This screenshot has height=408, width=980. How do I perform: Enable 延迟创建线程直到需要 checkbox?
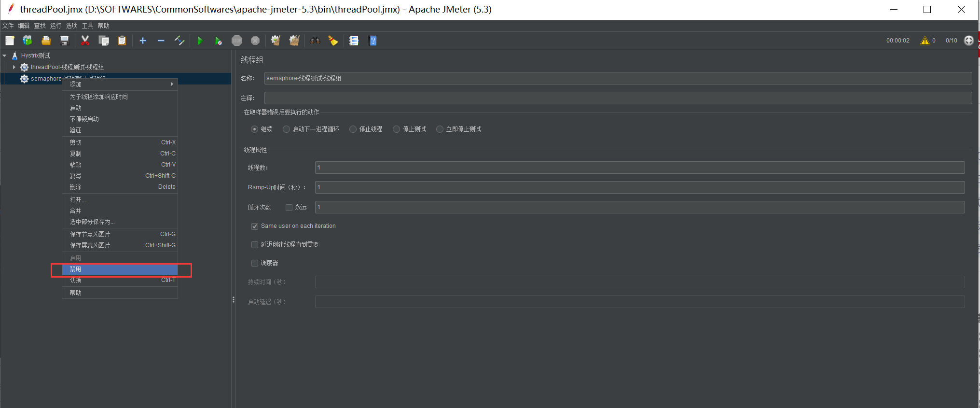click(255, 245)
